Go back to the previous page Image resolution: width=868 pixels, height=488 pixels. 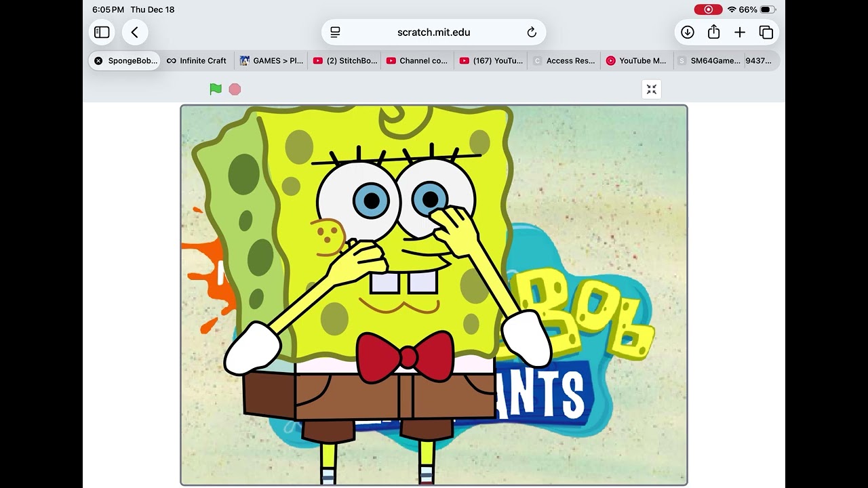pos(134,32)
